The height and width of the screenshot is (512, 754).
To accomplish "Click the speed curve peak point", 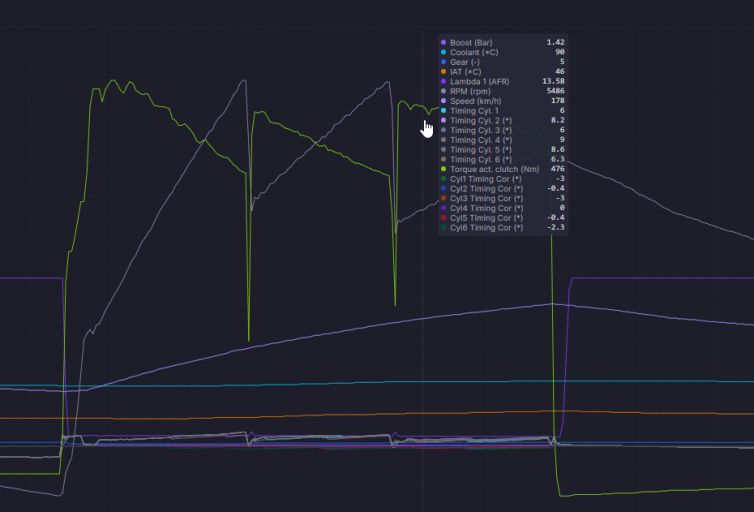I will coord(552,303).
